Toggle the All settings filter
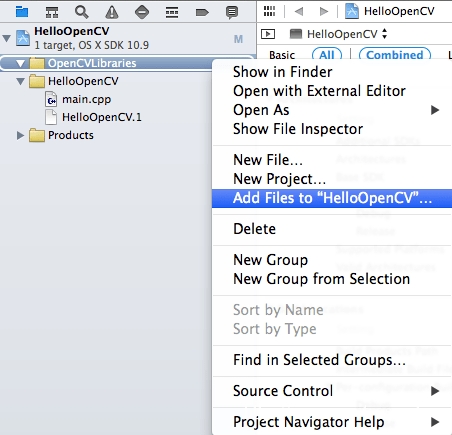 [327, 55]
